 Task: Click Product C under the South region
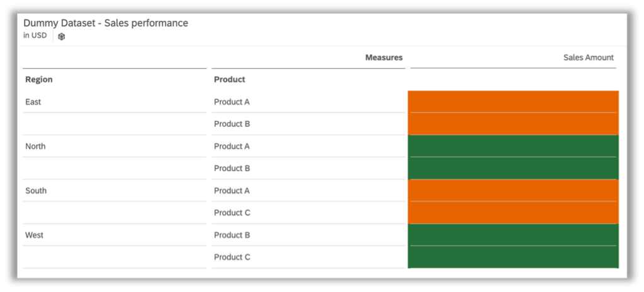click(232, 213)
